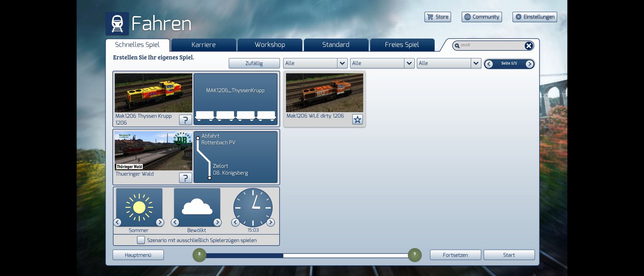This screenshot has width=644, height=276.
Task: Switch to previous weather before Bewölkt
Action: (x=175, y=222)
